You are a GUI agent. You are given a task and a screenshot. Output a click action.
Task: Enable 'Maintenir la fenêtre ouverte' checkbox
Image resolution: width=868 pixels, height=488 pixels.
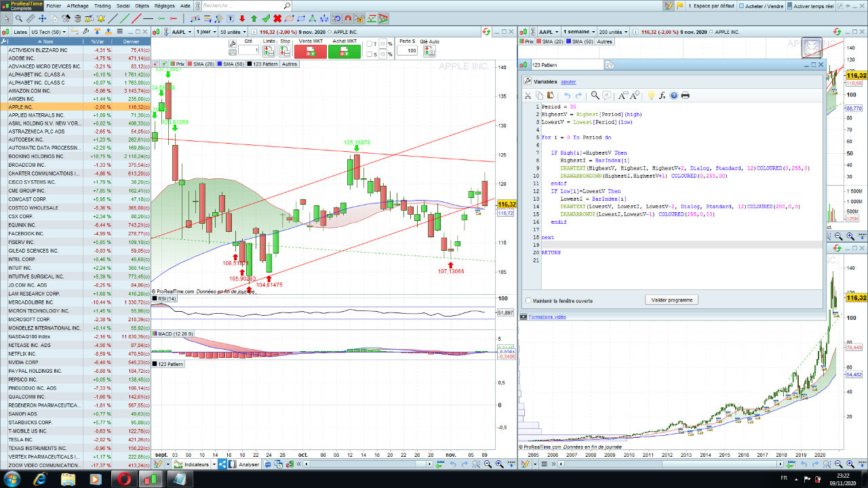click(x=529, y=300)
